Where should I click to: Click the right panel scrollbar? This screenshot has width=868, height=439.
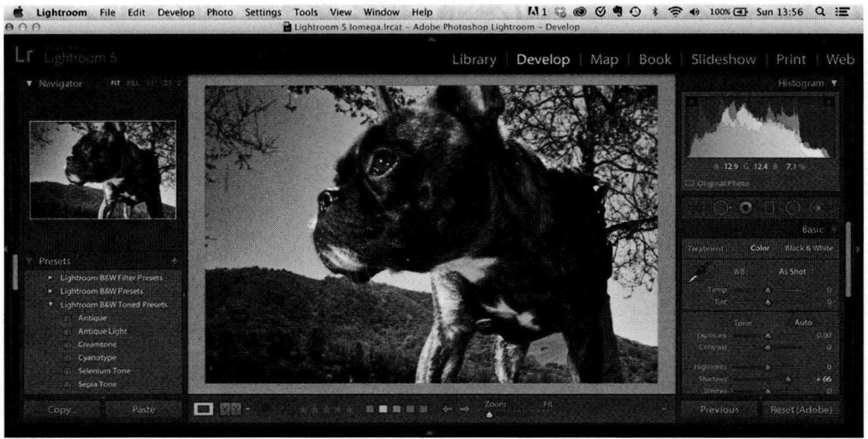coord(848,259)
